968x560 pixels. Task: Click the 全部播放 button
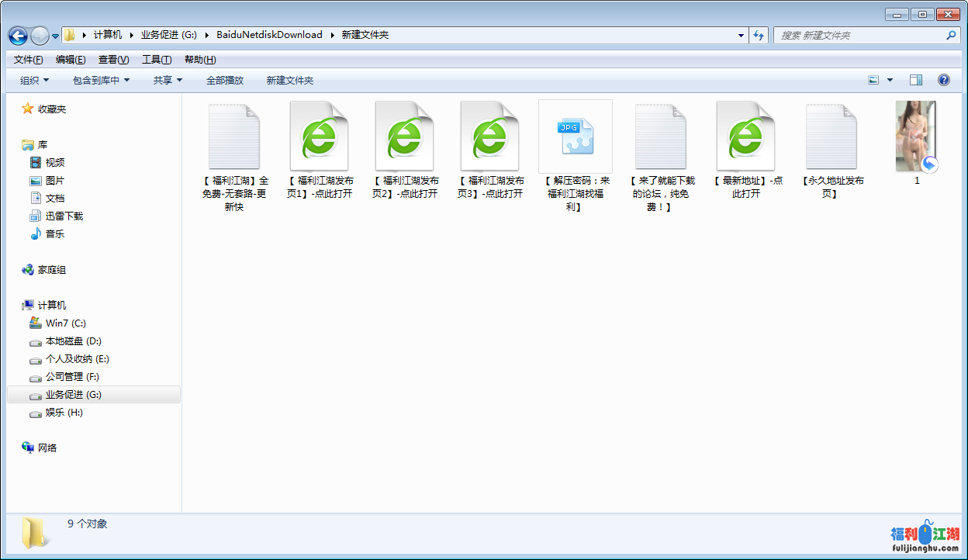pyautogui.click(x=224, y=80)
